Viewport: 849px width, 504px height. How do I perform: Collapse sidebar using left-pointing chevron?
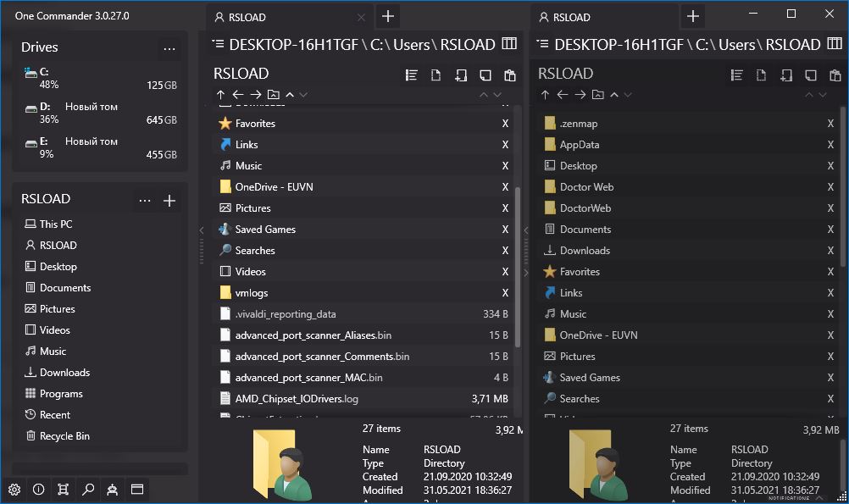[202, 230]
